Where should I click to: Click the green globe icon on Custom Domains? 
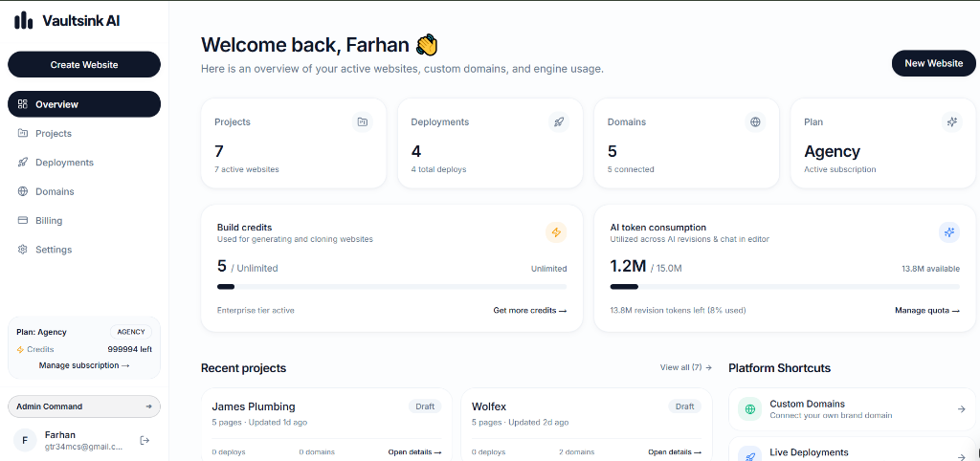click(x=750, y=409)
